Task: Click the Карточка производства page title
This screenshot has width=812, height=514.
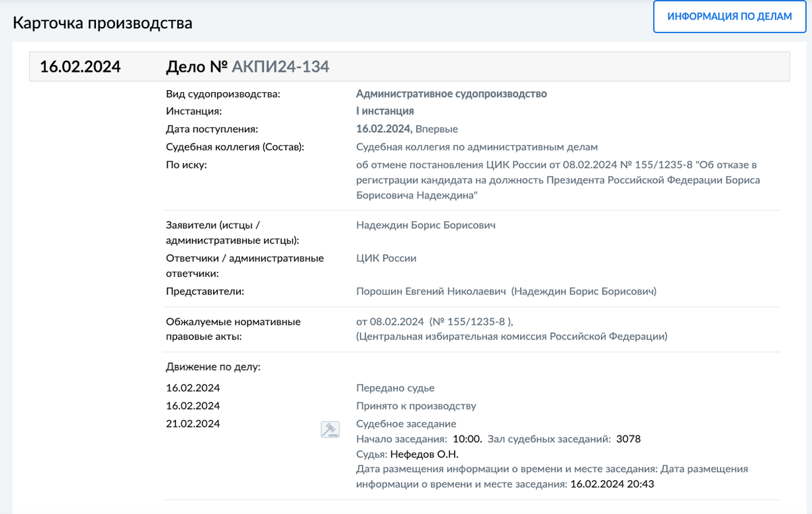Action: [102, 22]
